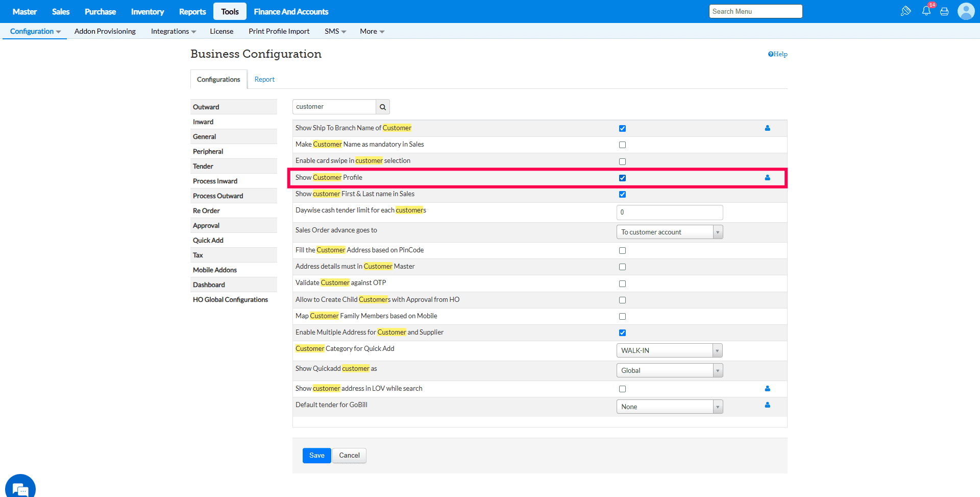The height and width of the screenshot is (497, 980).
Task: Select Tender in the configuration sidebar
Action: [x=203, y=167]
